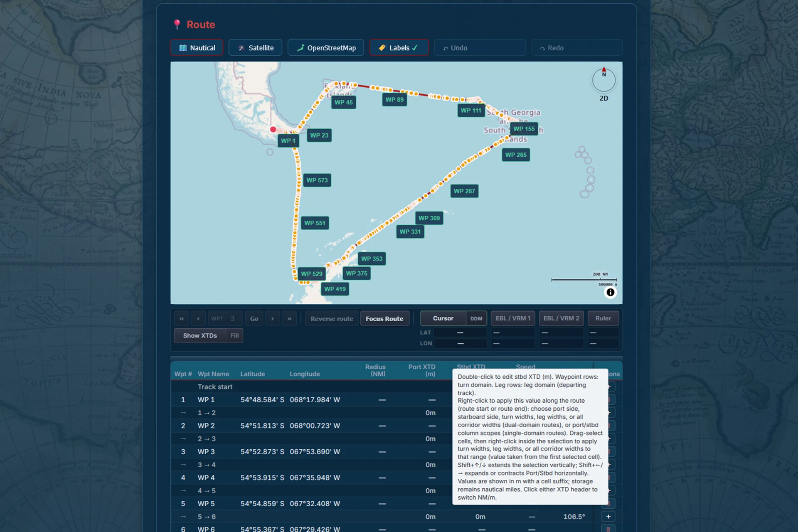
Task: Select the OpenStreetMap layer
Action: [326, 48]
